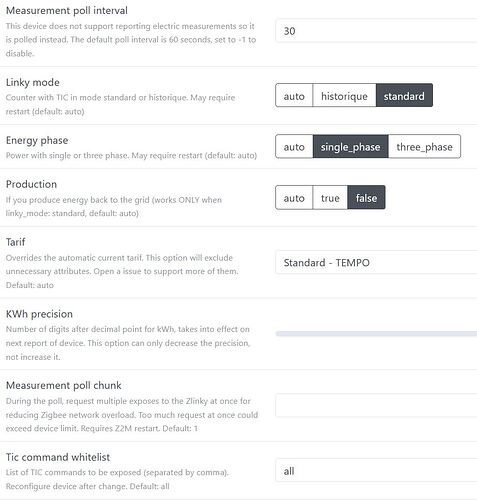Screen dimensions: 477x500
Task: Set Energy phase to auto
Action: 294,146
